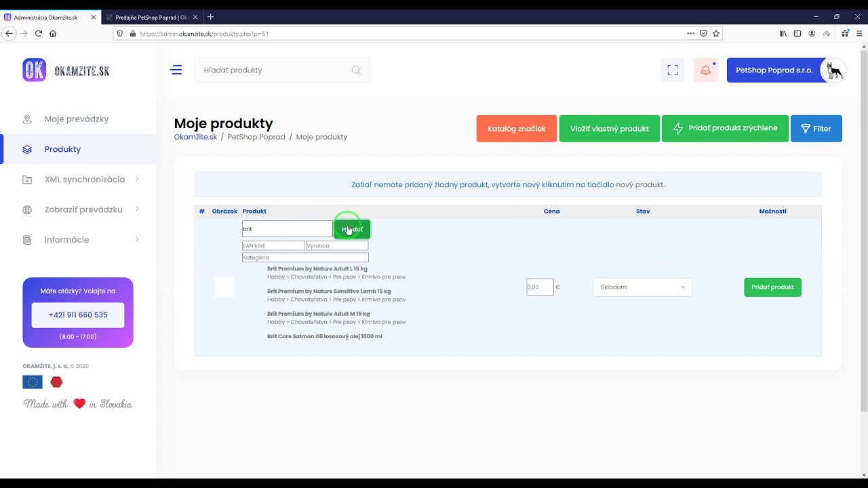Viewport: 868px width, 488px height.
Task: Click the price field showing 0,00
Action: [540, 287]
